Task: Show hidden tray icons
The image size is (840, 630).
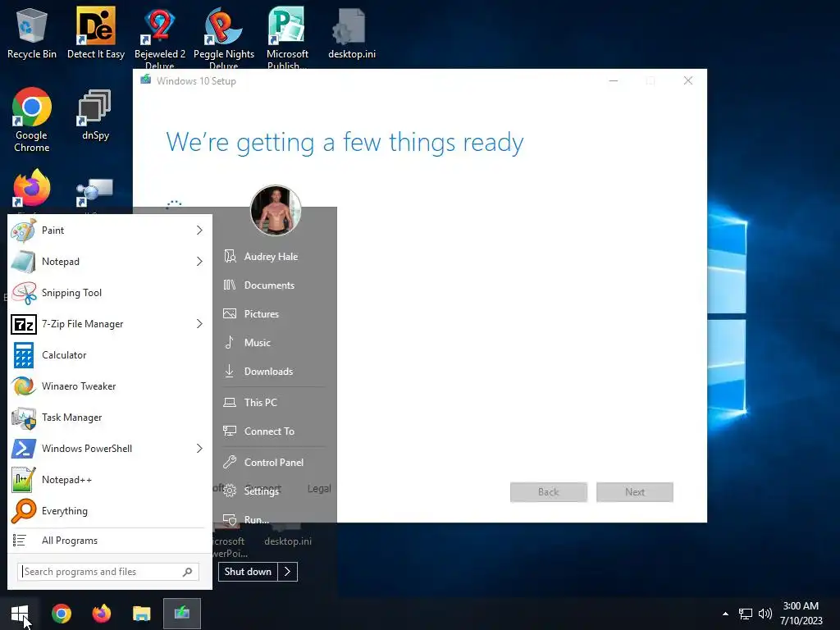Action: (725, 614)
